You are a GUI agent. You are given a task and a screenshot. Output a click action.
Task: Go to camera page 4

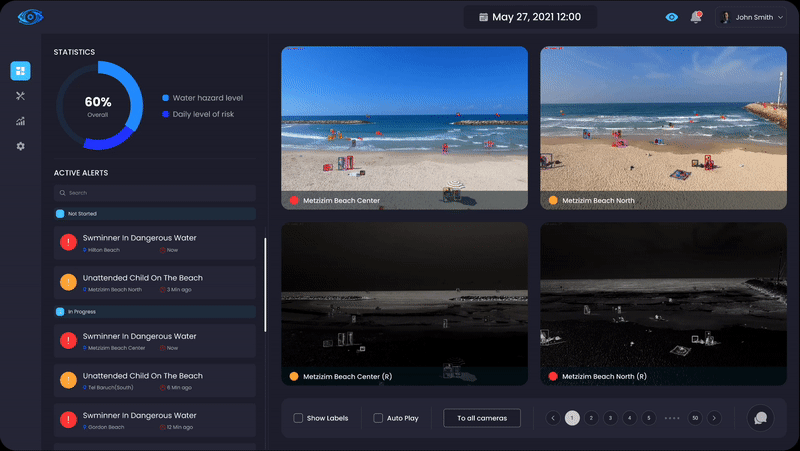pyautogui.click(x=630, y=418)
